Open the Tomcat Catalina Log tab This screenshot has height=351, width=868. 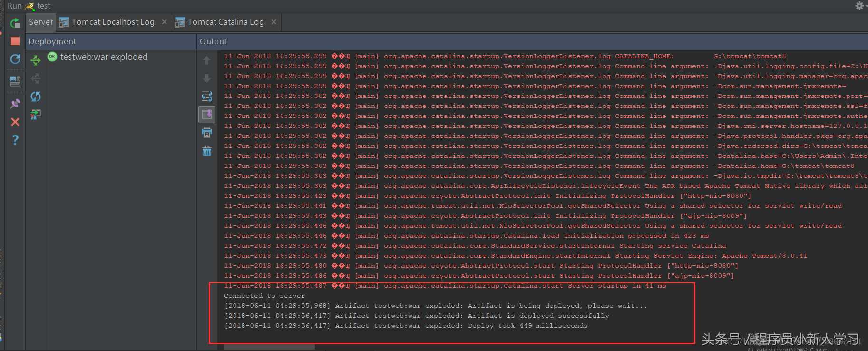coord(225,22)
